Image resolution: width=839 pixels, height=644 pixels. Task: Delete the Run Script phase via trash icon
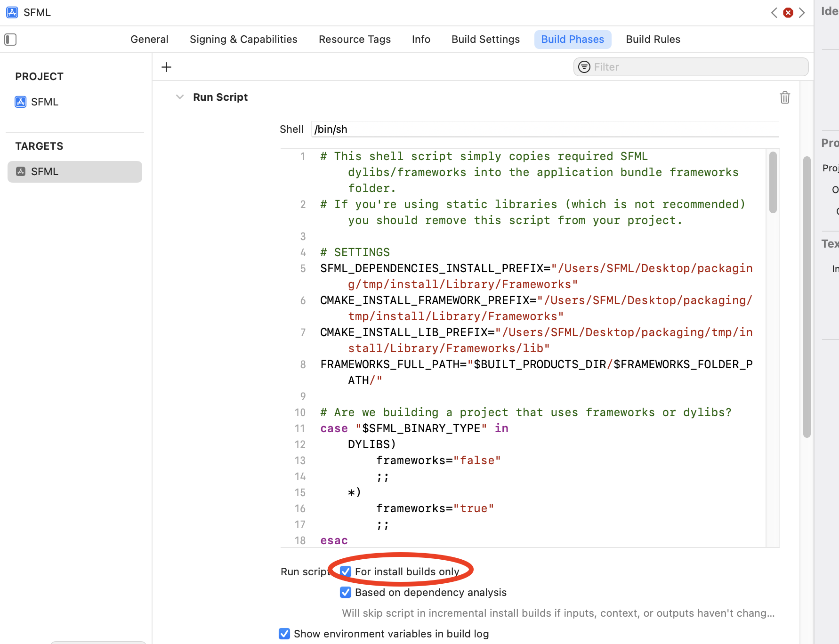(784, 97)
